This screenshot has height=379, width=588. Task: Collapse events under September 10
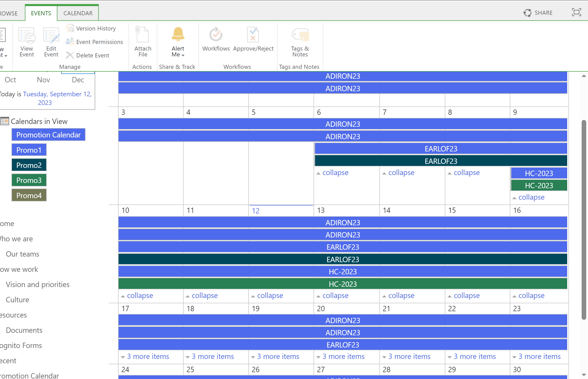tap(140, 296)
